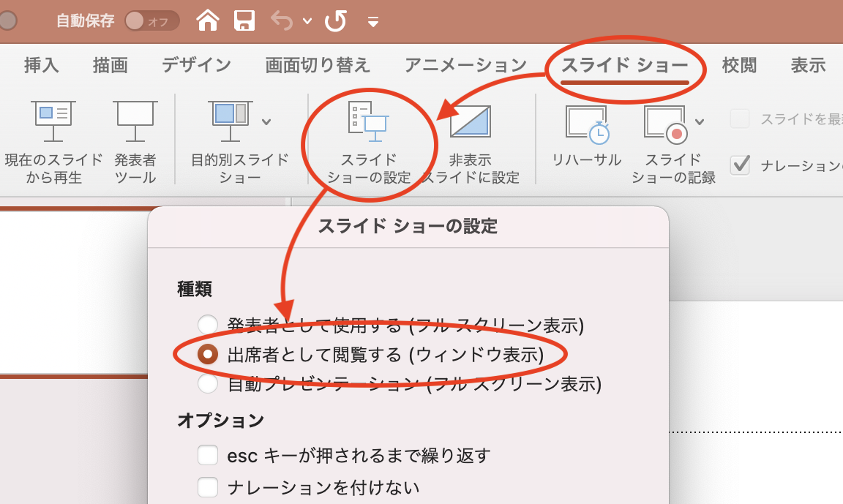843x504 pixels.
Task: Open the Home icon in title bar
Action: [x=208, y=20]
